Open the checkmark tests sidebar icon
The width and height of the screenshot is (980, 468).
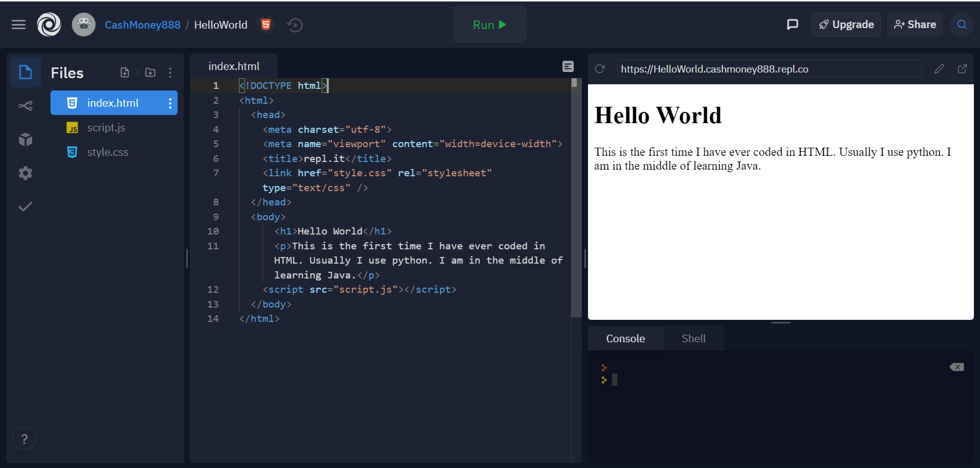click(x=26, y=206)
